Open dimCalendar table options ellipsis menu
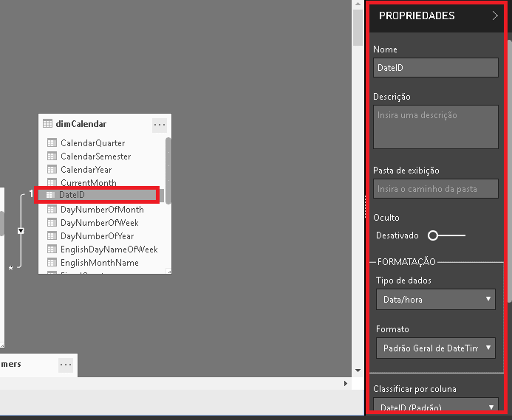 coord(160,125)
